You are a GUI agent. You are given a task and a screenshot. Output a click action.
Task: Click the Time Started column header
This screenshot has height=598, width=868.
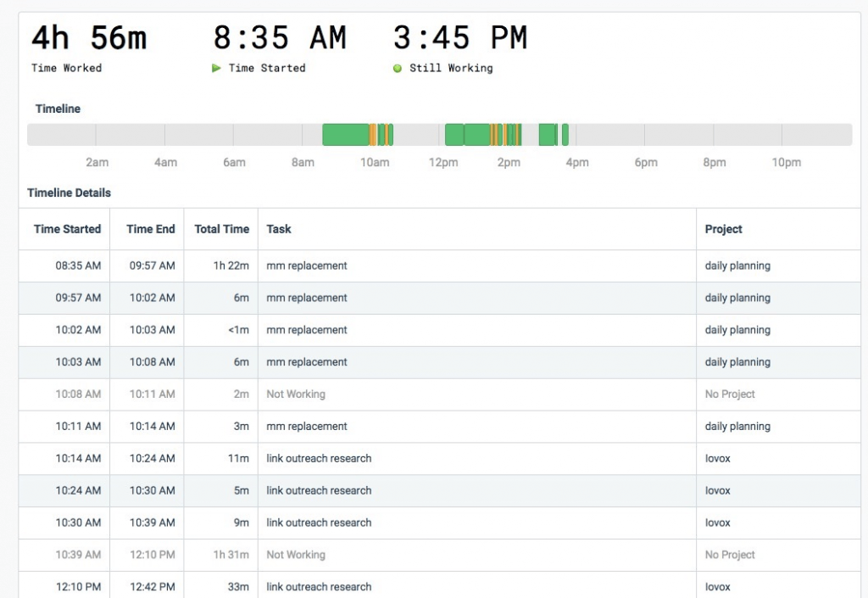coord(67,229)
